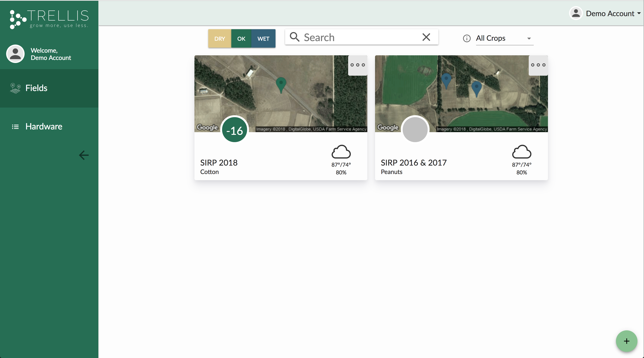This screenshot has width=644, height=358.
Task: Click the -16 moisture status badge
Action: pos(235,130)
